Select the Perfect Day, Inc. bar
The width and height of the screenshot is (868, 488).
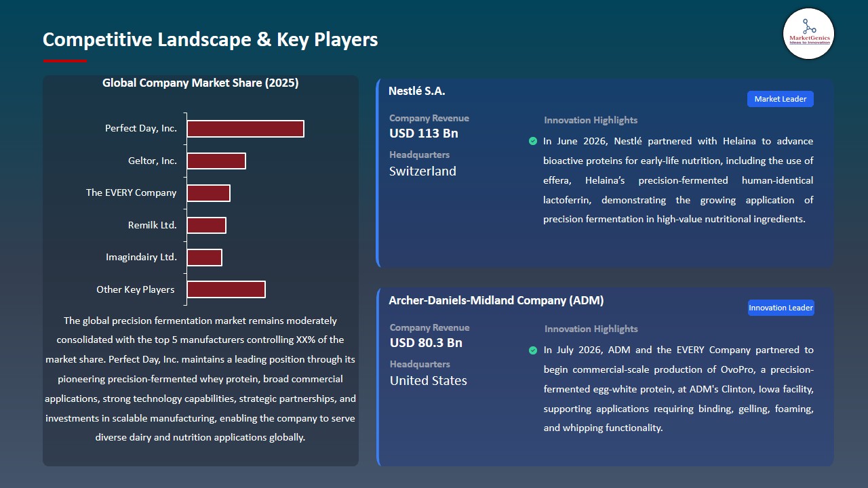pyautogui.click(x=245, y=129)
